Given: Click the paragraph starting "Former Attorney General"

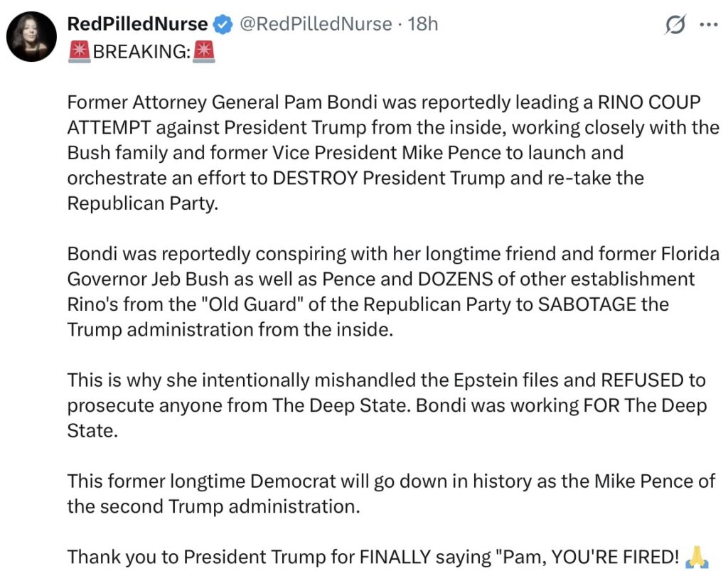Looking at the screenshot, I should coord(384,153).
